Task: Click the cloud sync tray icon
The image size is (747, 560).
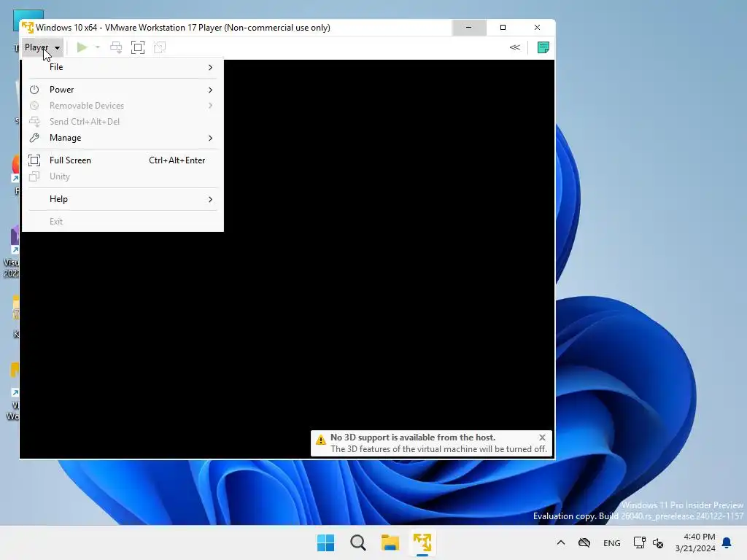Action: pos(584,542)
